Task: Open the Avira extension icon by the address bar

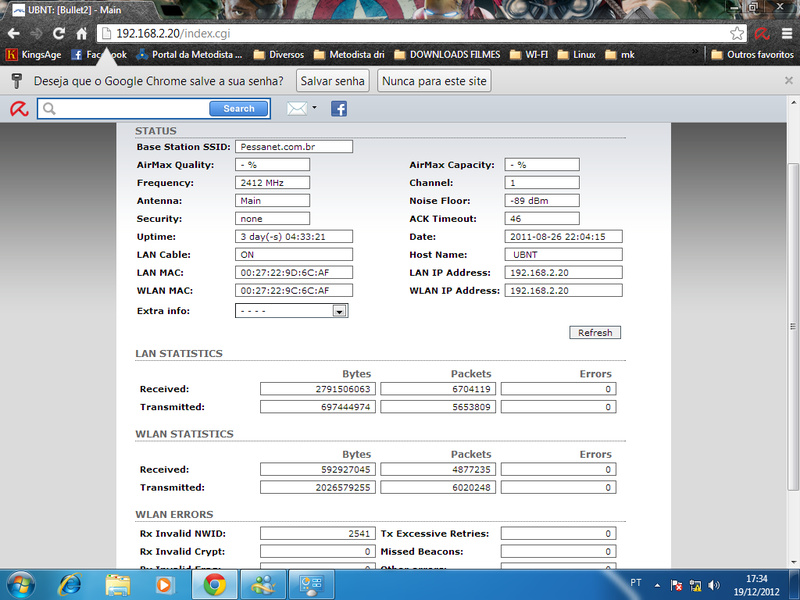Action: click(762, 34)
